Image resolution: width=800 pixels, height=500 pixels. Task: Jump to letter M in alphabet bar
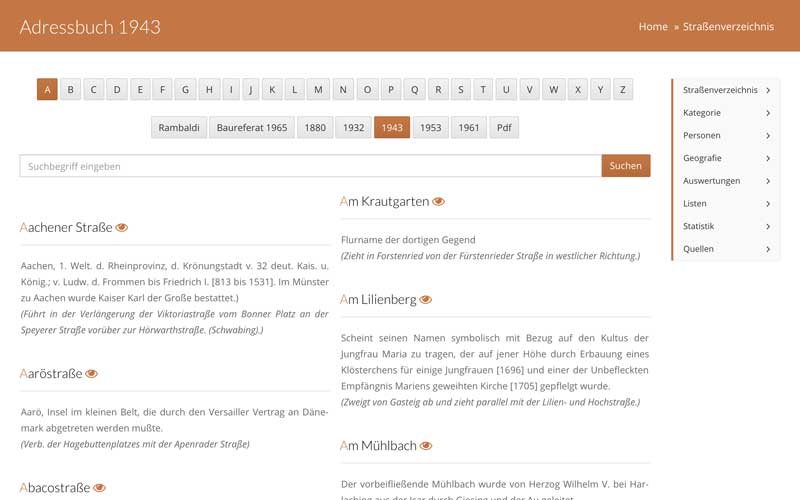point(318,90)
